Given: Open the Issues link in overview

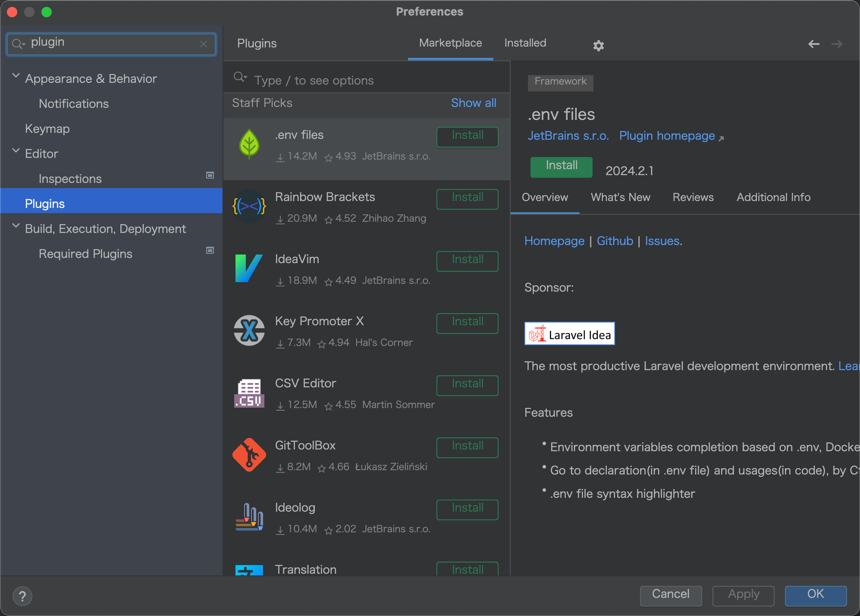Looking at the screenshot, I should (x=662, y=241).
